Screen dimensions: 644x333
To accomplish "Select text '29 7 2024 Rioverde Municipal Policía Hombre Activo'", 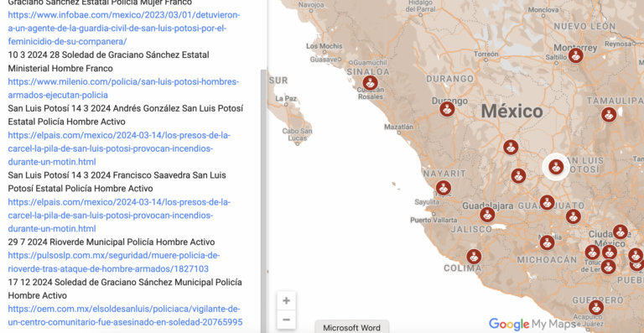I will [112, 242].
